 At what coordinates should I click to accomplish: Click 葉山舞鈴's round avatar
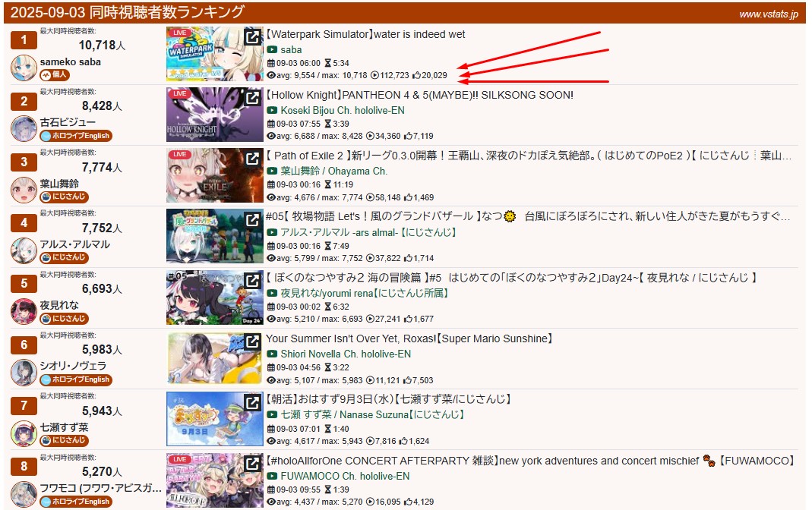point(24,190)
